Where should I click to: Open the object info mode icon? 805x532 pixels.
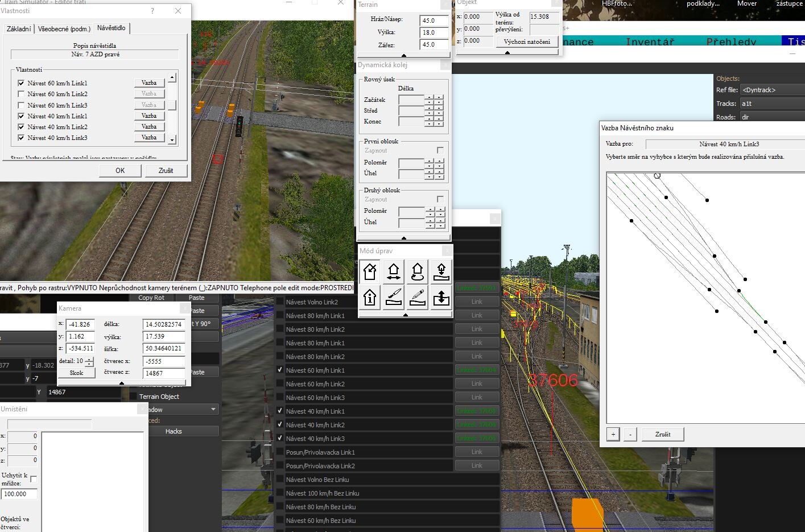coord(370,297)
